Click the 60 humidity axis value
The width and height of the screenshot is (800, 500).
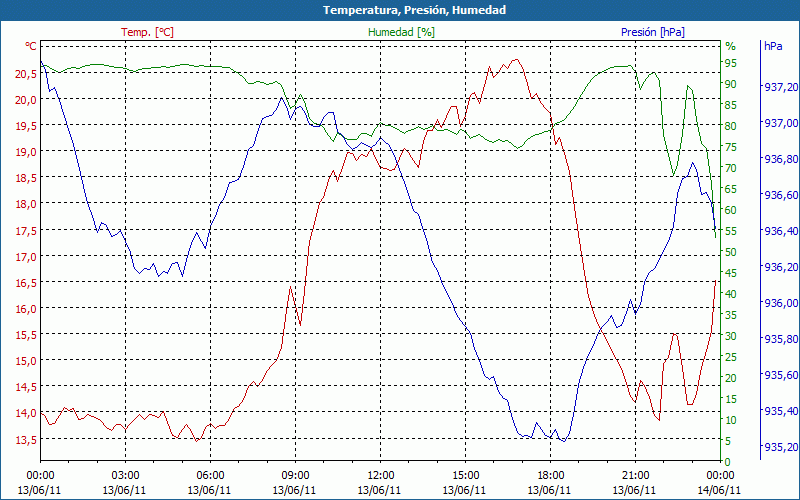[731, 210]
